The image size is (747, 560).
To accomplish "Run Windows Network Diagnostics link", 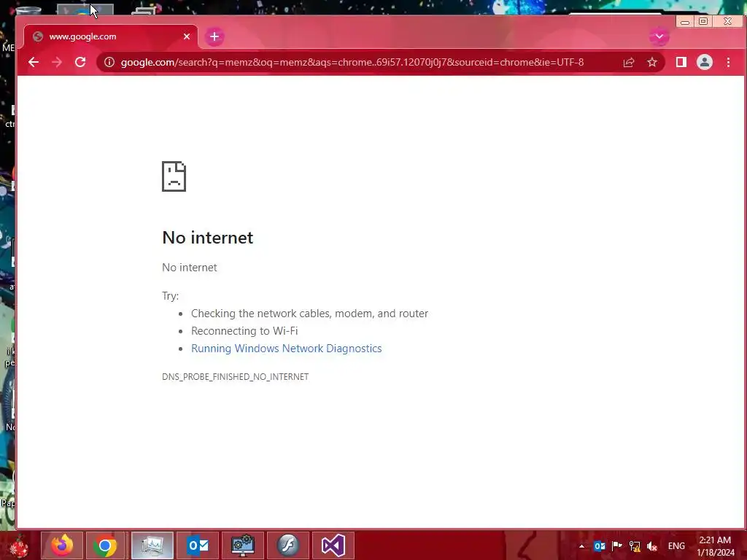I will click(286, 349).
